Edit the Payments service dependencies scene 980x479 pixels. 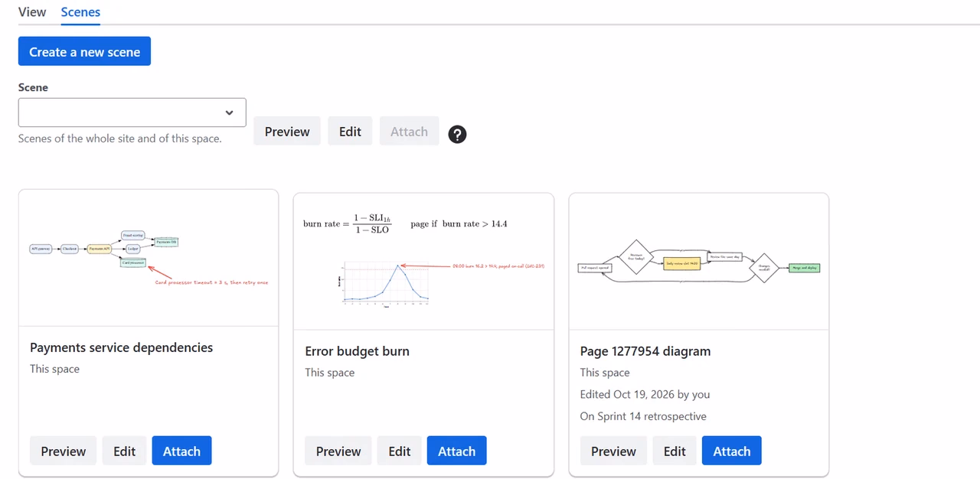point(125,451)
